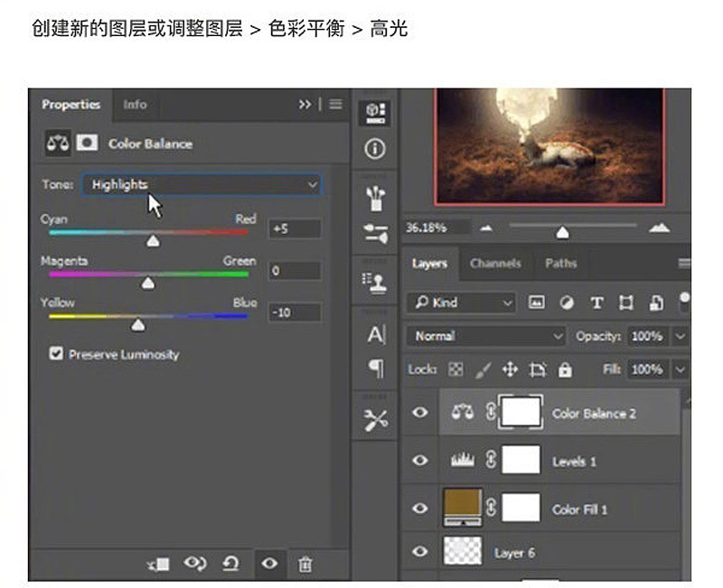Screen dimensions: 723x588
Task: Click the Magenta-Green slider handle
Action: pos(148,283)
